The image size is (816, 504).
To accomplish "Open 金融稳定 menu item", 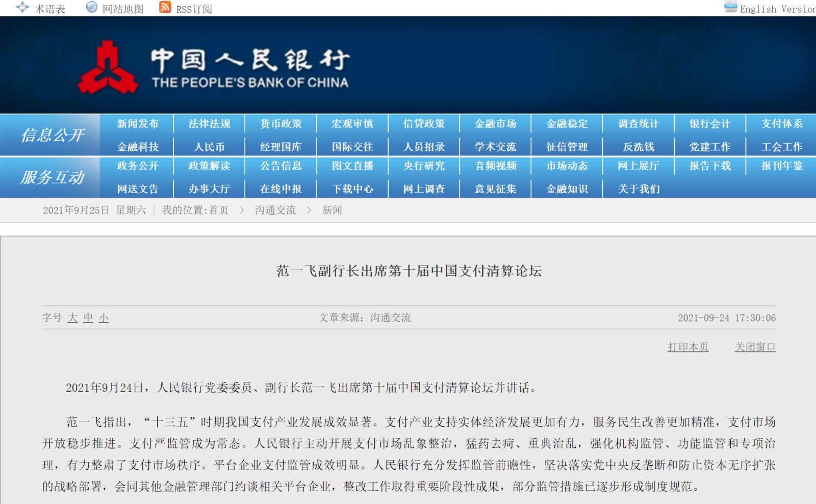I will click(x=567, y=124).
